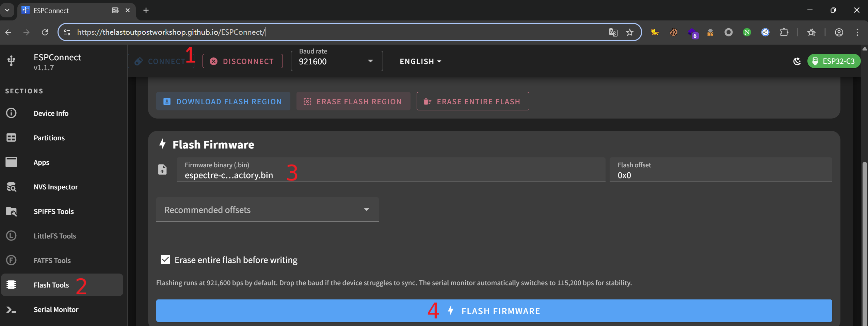Click the site information icon in address bar
This screenshot has width=868, height=326.
coord(67,32)
